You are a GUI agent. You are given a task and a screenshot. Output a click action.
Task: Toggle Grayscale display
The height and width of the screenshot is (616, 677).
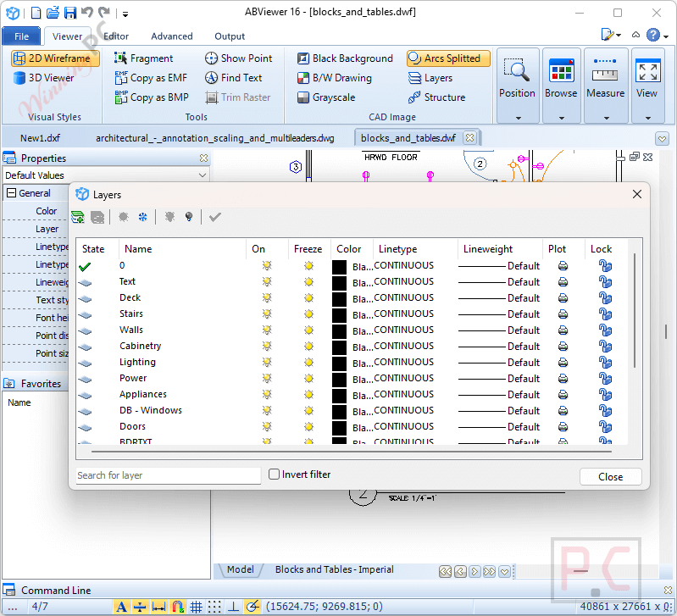point(326,97)
